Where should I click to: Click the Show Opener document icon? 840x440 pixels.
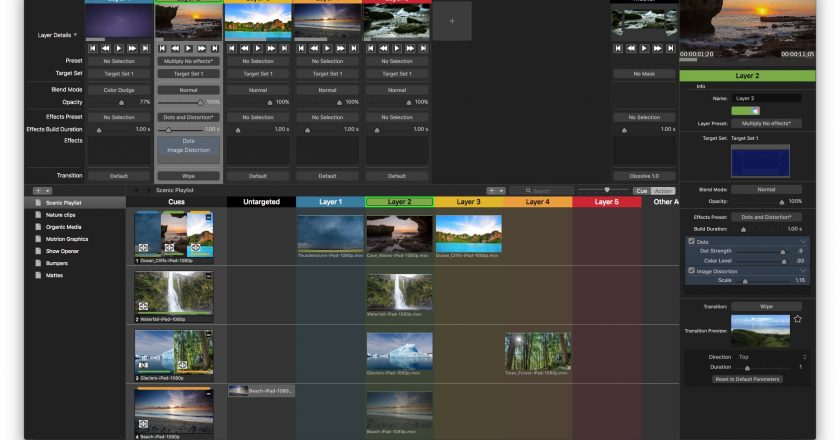click(x=38, y=251)
